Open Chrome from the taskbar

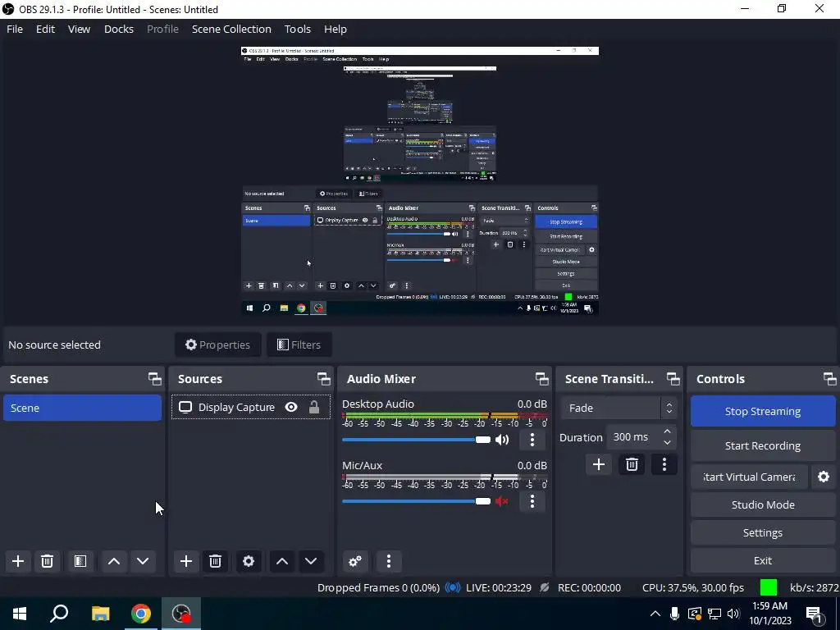141,614
